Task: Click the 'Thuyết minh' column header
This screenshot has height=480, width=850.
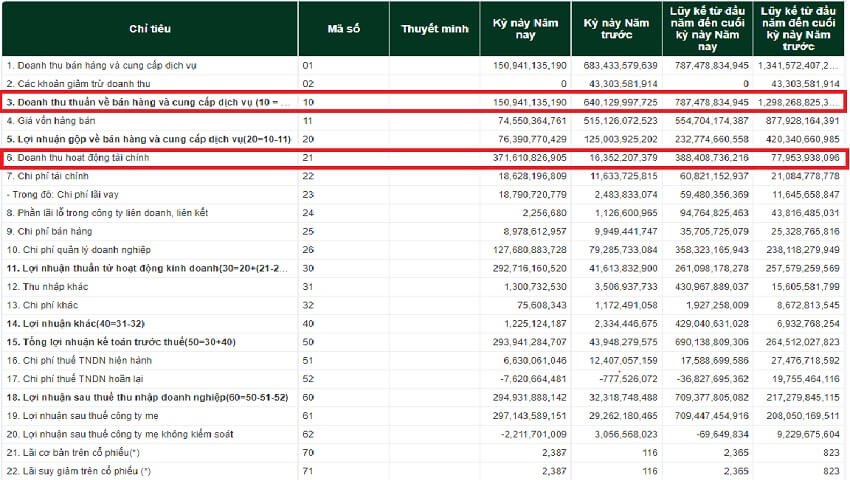Action: click(435, 29)
